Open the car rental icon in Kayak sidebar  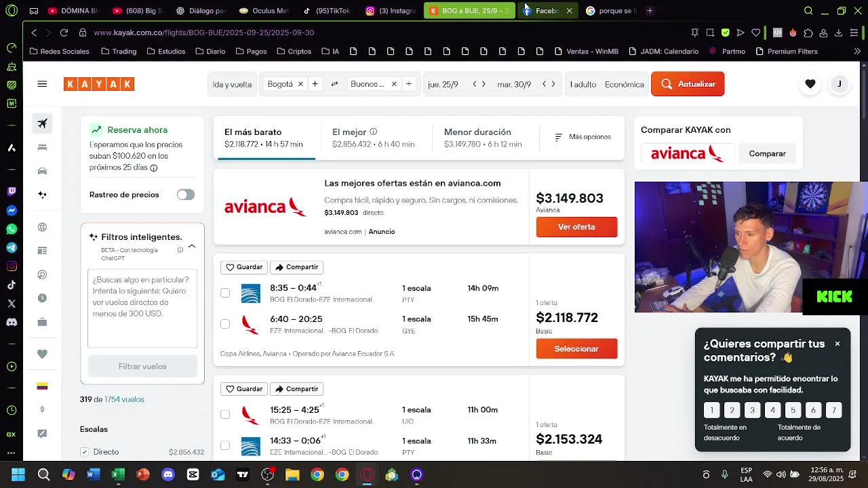42,171
